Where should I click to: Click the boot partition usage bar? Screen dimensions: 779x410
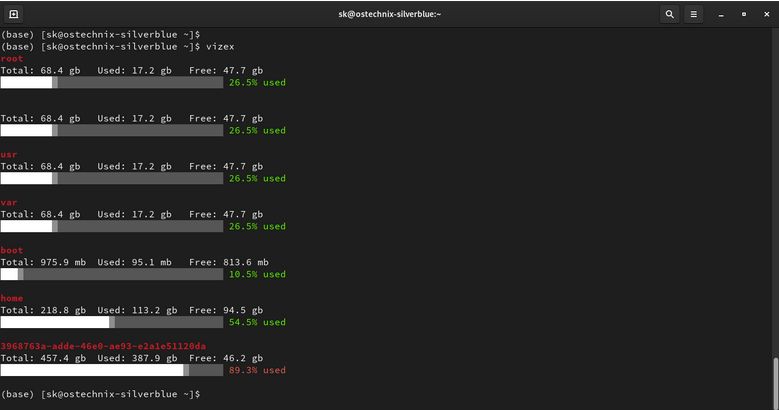(111, 274)
